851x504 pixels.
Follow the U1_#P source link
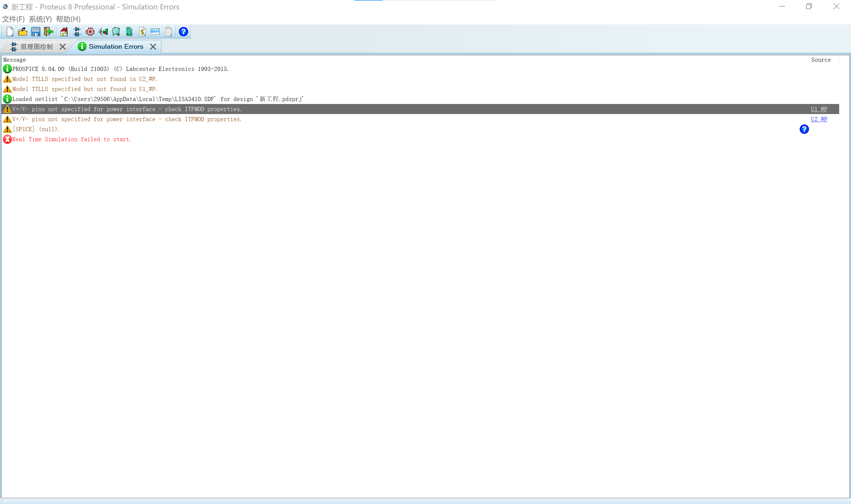click(x=819, y=109)
